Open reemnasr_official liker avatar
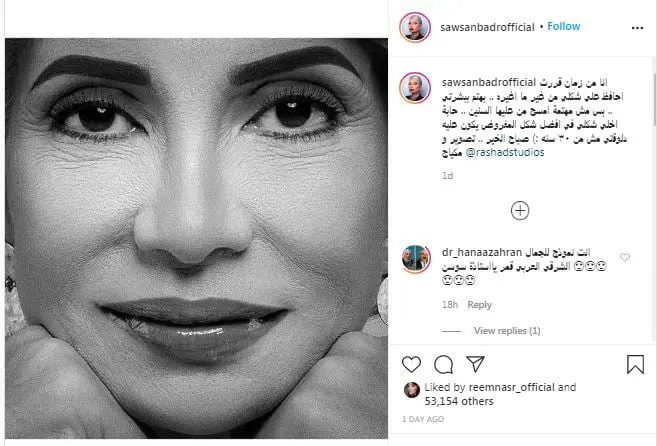Viewport: 657px width, 446px height. click(x=411, y=390)
